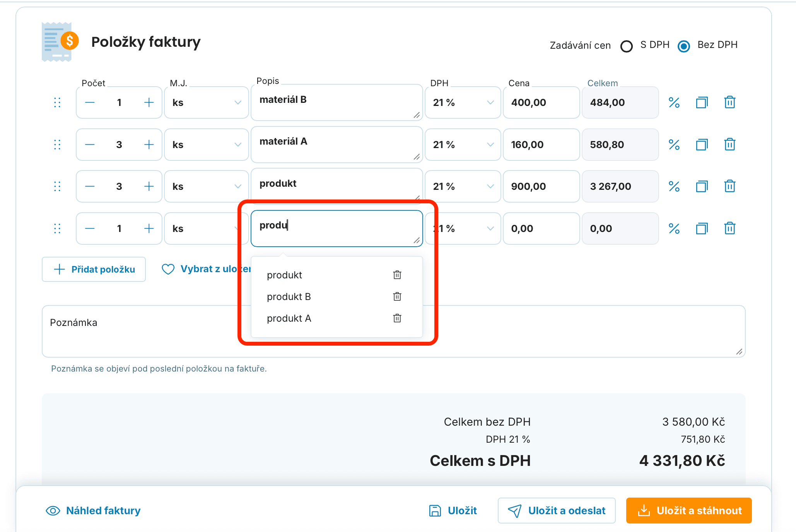Open 'Náhled faktury' invoice preview
The width and height of the screenshot is (796, 532).
click(93, 511)
